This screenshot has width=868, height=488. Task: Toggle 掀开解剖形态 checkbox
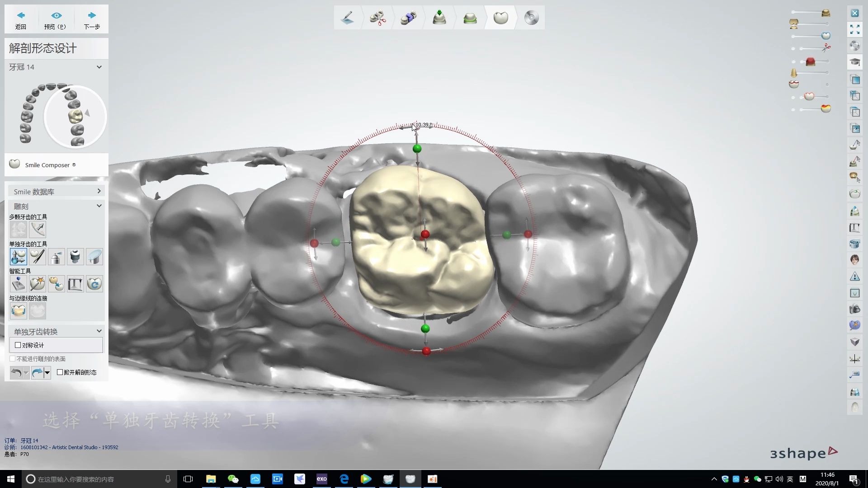coord(60,372)
